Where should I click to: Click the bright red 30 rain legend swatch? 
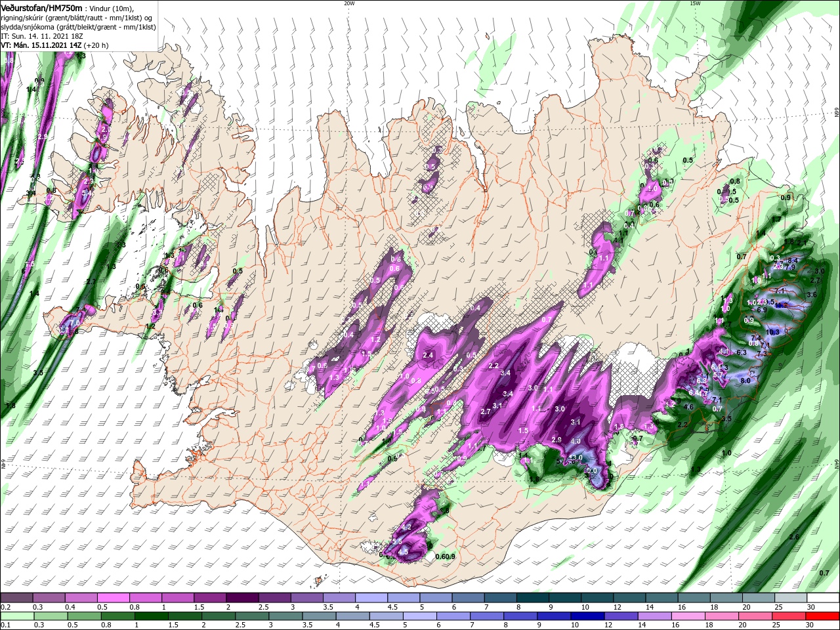tap(823, 616)
